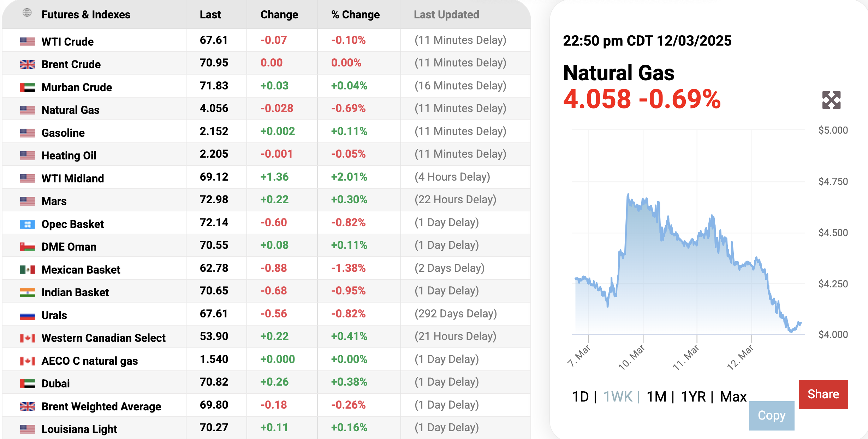Click the UAE flag beside Murban Crude
868x439 pixels.
[x=28, y=87]
